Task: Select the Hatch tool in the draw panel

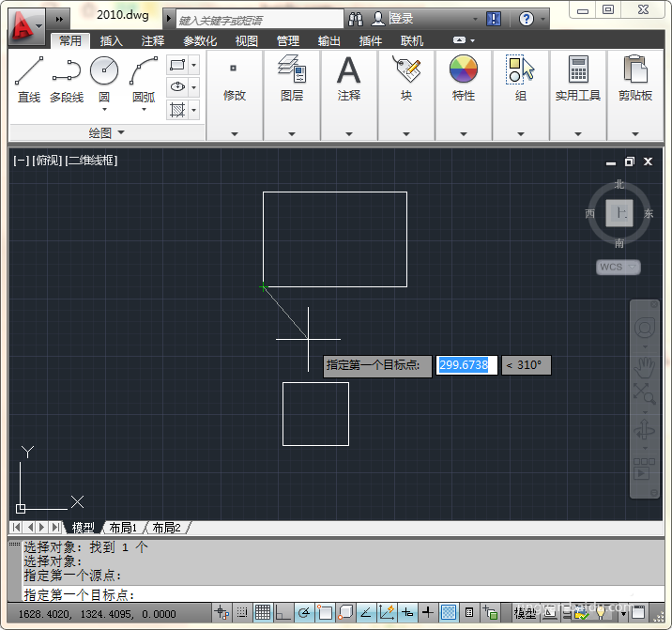Action: point(177,110)
